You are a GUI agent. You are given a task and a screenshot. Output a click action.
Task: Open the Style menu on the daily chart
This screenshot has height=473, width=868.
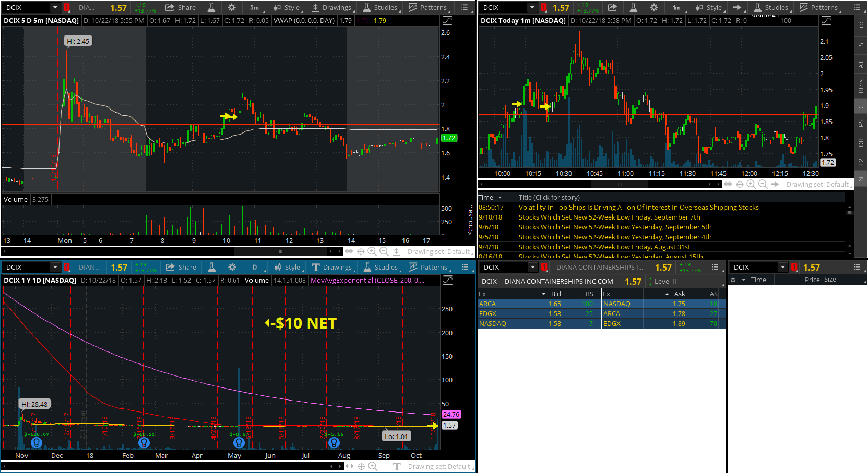point(288,267)
